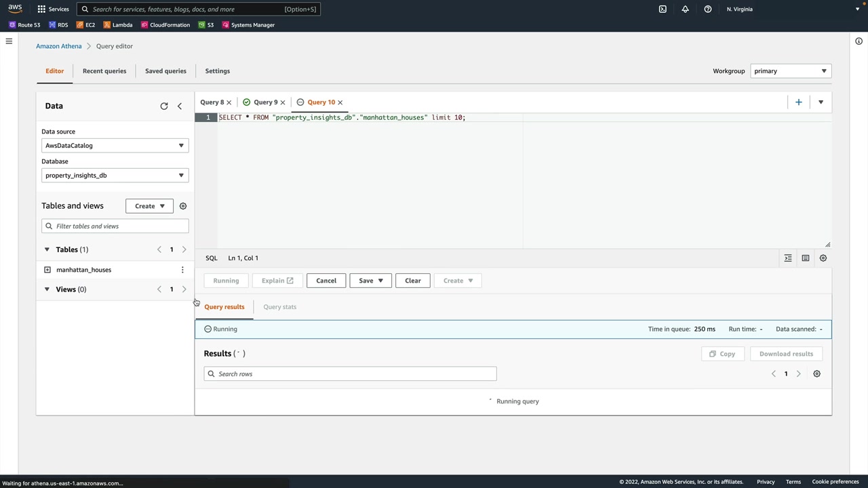
Task: Switch to the Editor tab
Action: tap(55, 71)
